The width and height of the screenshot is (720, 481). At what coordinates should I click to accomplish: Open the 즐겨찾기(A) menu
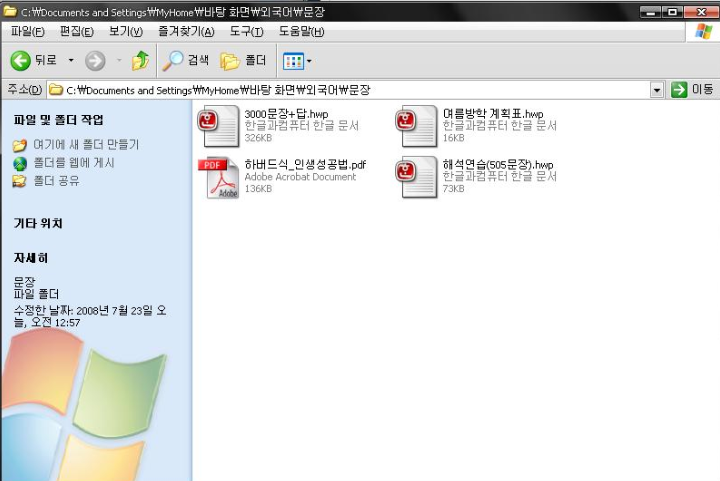(186, 32)
